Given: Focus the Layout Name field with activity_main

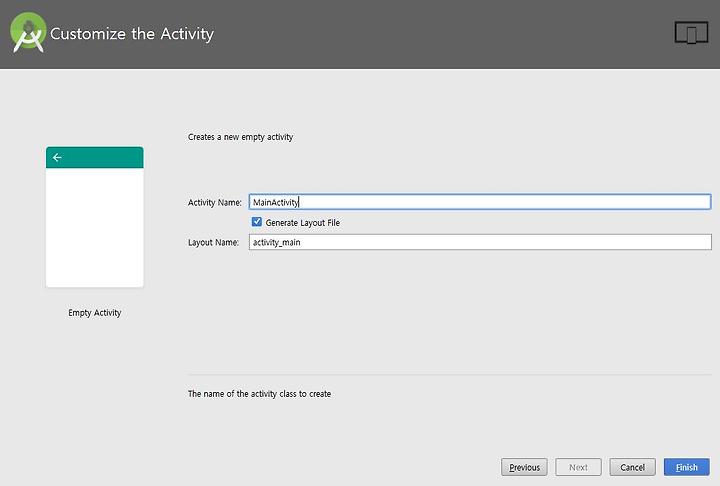Looking at the screenshot, I should [480, 242].
